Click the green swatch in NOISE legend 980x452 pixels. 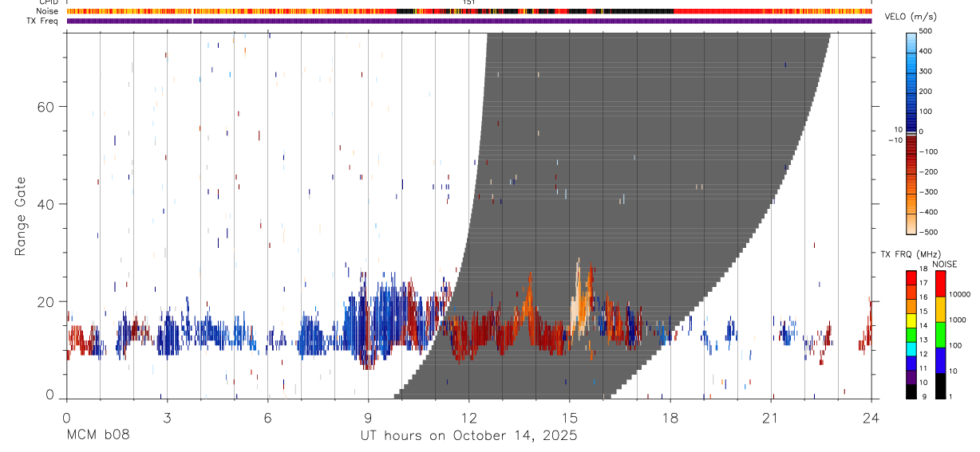coord(940,335)
